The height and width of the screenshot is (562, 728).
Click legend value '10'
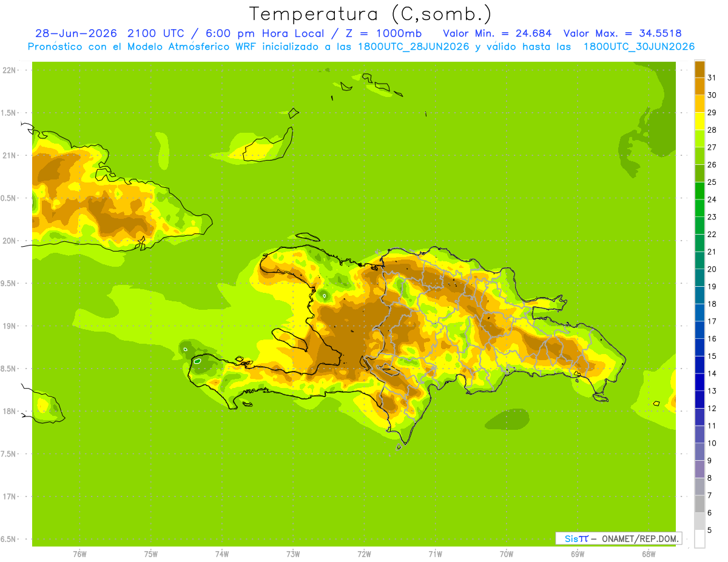(712, 443)
